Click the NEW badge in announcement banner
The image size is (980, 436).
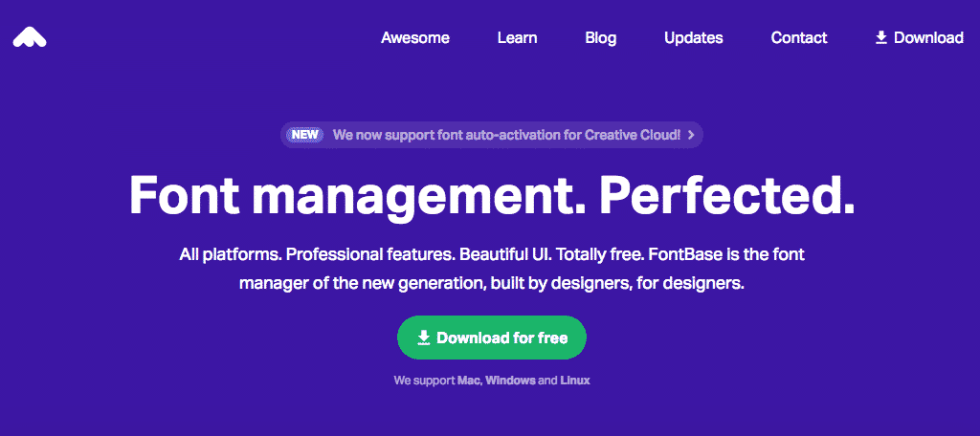coord(304,134)
